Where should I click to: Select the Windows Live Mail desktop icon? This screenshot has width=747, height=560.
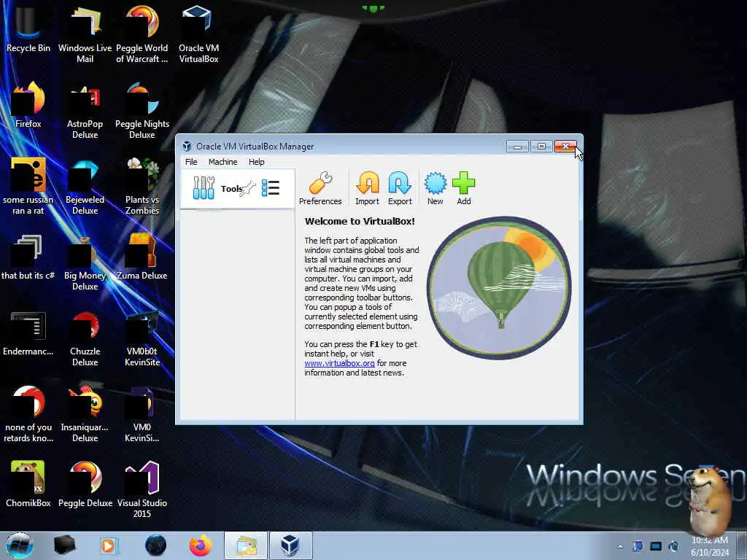pos(85,35)
